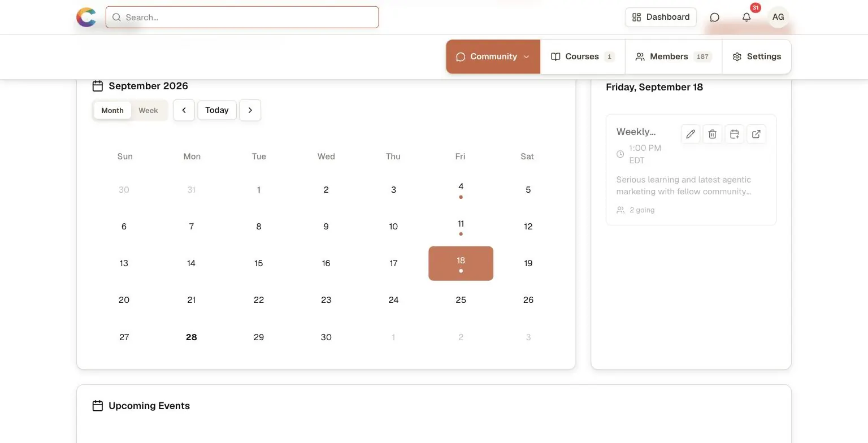Select September 4 on calendar

pos(461,190)
